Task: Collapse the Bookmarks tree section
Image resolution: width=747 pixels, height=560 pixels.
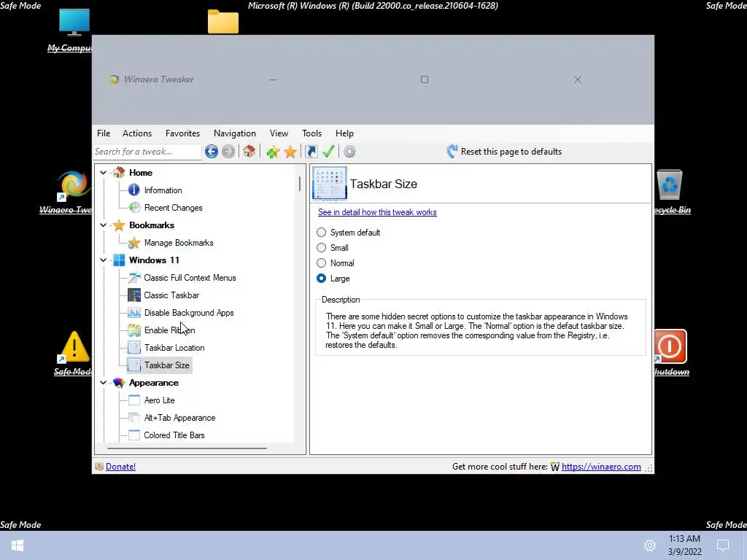Action: point(103,225)
